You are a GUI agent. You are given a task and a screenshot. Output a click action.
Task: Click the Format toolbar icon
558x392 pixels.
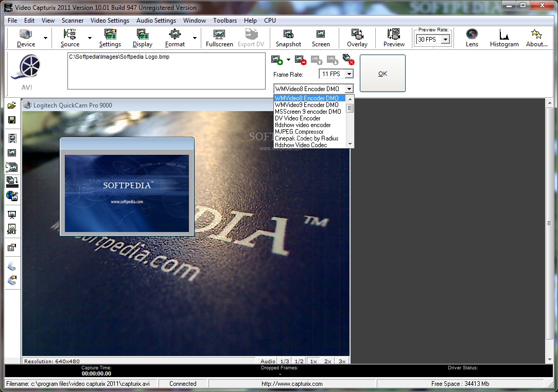click(175, 38)
